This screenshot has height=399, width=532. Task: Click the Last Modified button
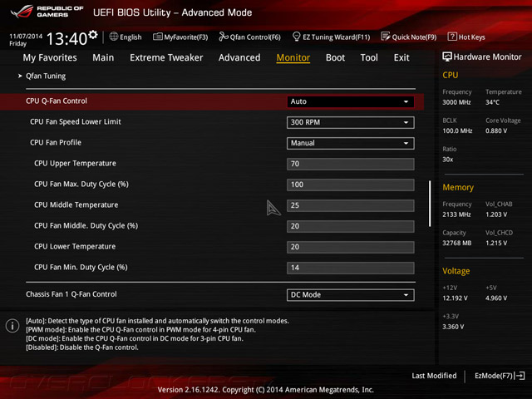[434, 376]
